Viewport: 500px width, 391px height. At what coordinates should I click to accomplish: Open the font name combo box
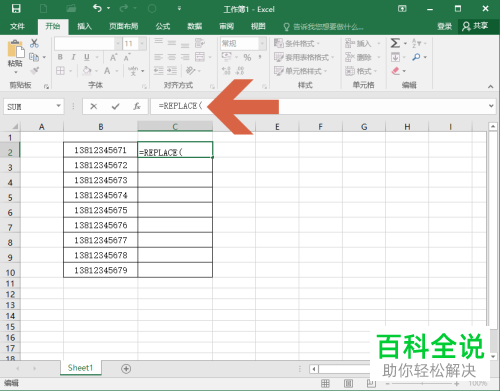88,43
